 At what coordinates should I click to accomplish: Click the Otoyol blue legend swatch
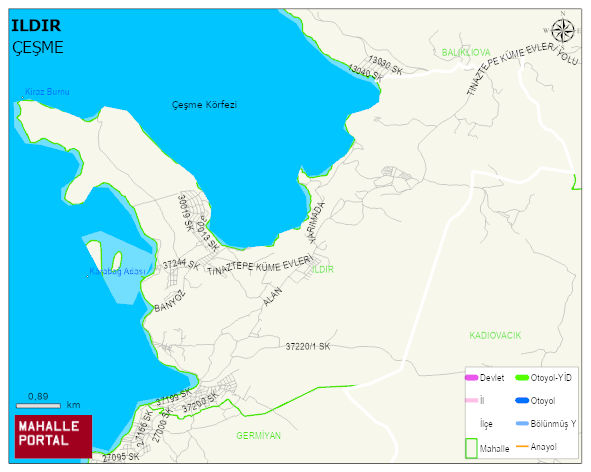coord(522,400)
